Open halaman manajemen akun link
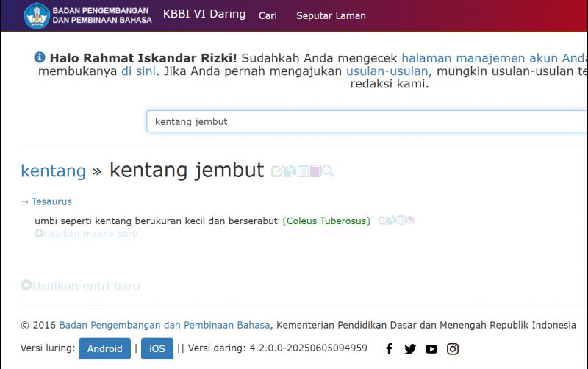Viewport: 588px width, 369px height. [493, 58]
